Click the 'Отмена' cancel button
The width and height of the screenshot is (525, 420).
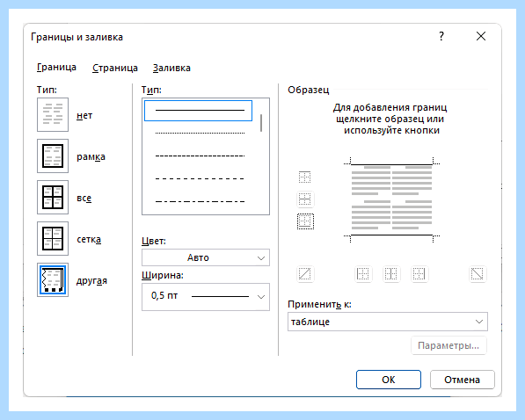[x=462, y=380]
